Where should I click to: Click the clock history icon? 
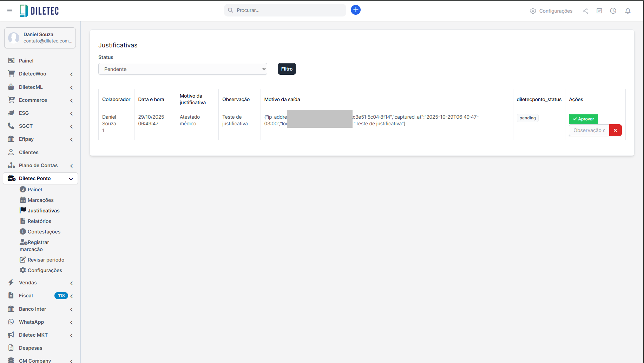pyautogui.click(x=613, y=11)
